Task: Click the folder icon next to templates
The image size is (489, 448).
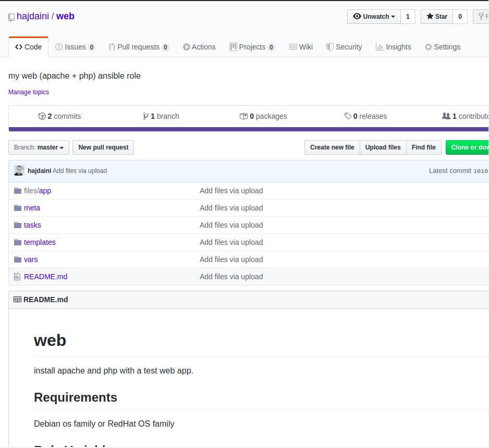Action: (x=18, y=242)
